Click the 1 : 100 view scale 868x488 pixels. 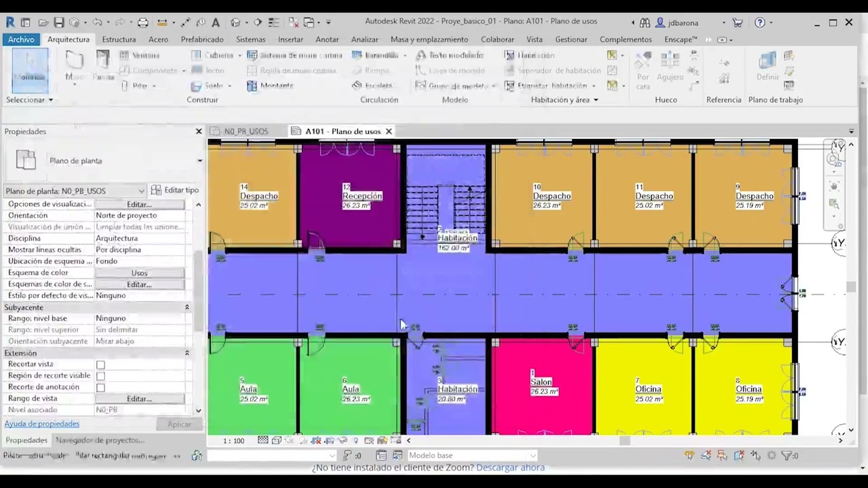point(234,441)
